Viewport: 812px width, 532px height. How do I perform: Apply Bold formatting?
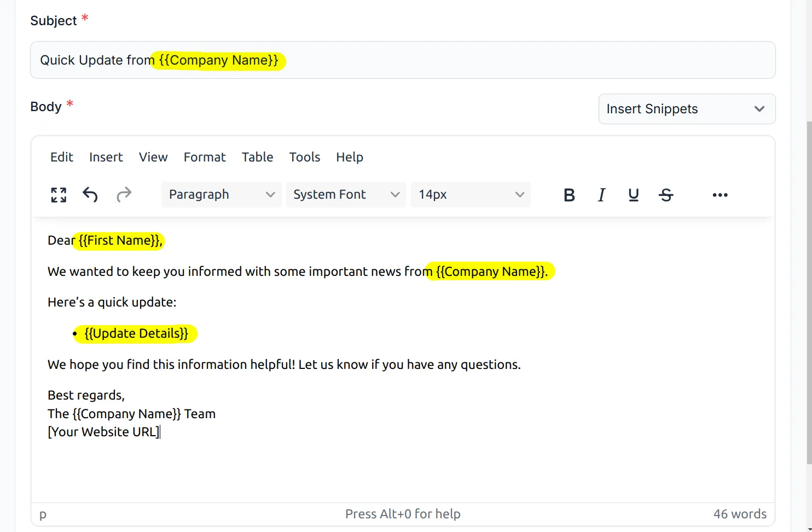pyautogui.click(x=569, y=194)
